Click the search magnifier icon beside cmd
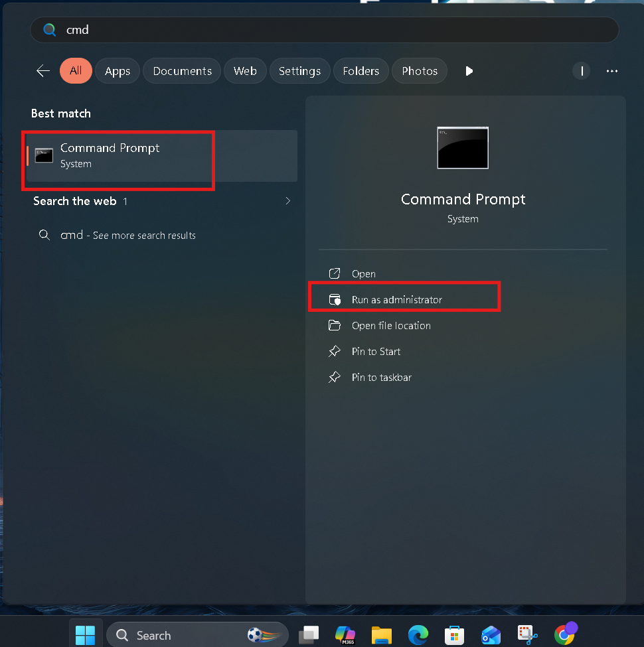 click(50, 30)
